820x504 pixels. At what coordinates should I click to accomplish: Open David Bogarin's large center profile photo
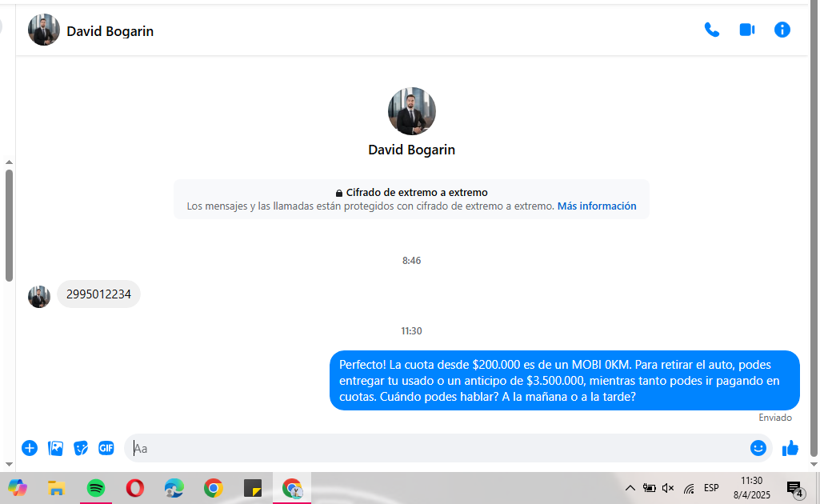(411, 111)
